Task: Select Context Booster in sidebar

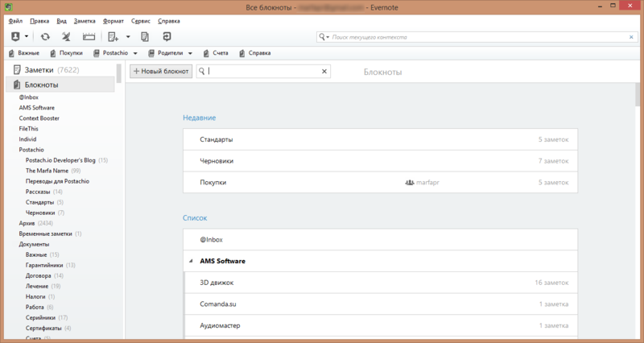Action: coord(39,118)
